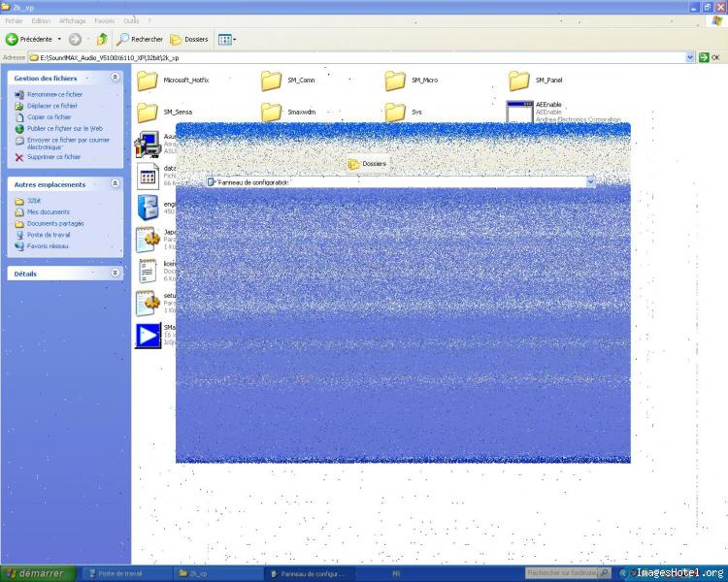Open the Favoris menu

104,20
